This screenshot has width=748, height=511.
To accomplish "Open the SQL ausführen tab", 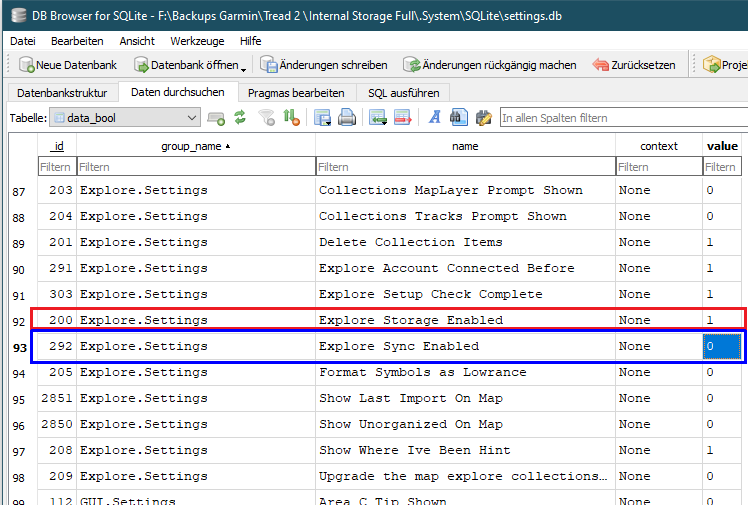I will [404, 93].
